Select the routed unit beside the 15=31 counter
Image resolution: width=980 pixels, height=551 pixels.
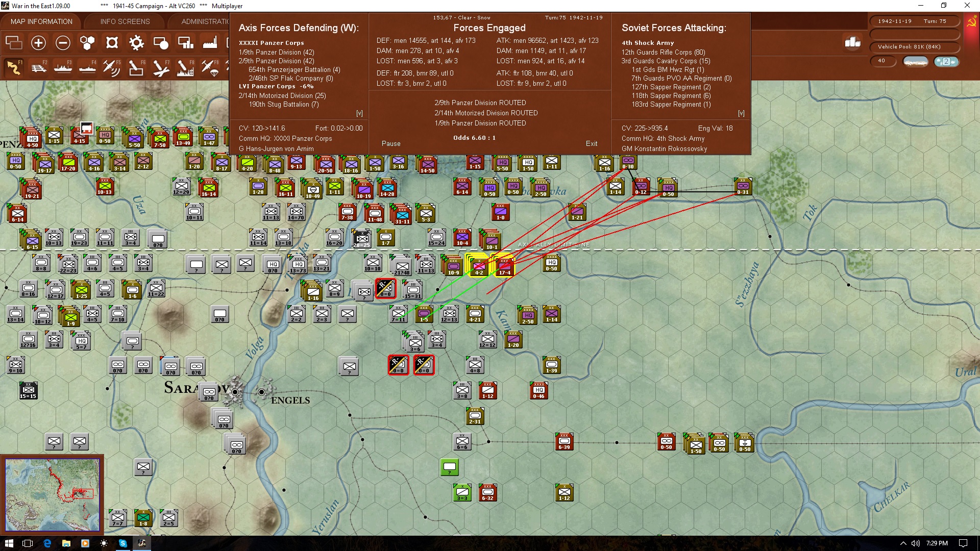(386, 288)
